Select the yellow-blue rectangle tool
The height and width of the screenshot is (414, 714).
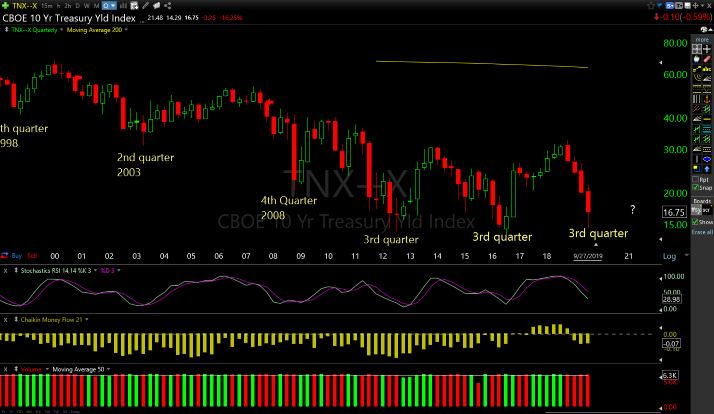pyautogui.click(x=696, y=169)
